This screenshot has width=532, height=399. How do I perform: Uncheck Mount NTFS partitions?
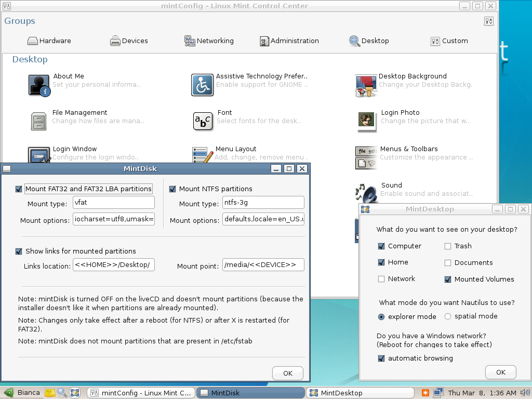[x=172, y=189]
